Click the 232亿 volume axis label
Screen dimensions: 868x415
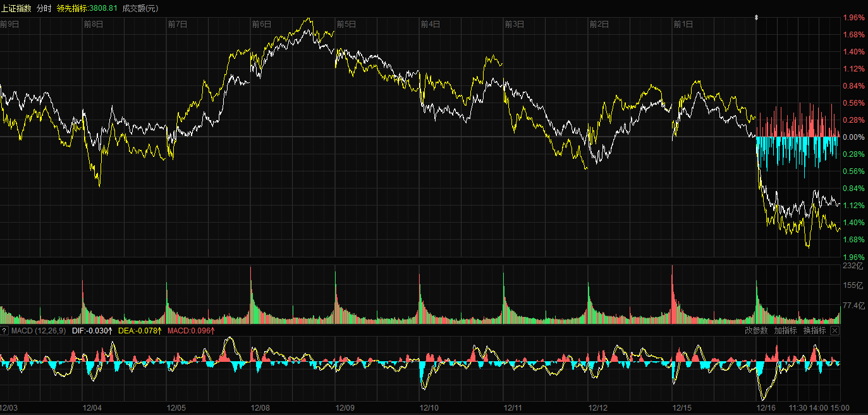point(853,266)
